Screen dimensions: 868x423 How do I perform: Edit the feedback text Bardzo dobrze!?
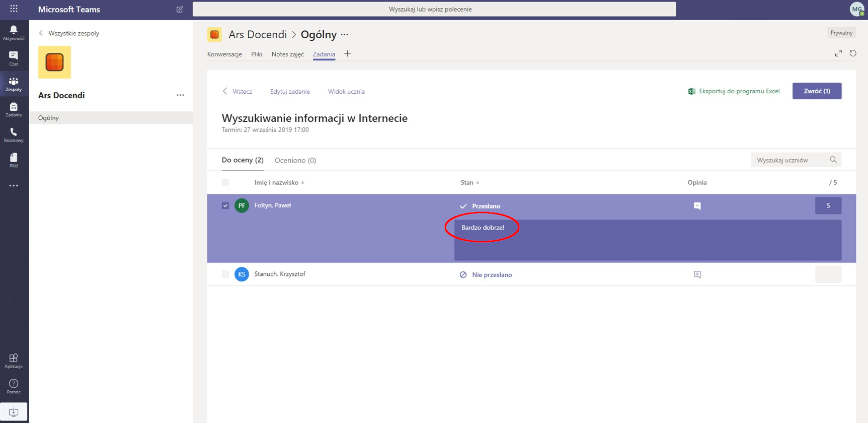coord(648,240)
